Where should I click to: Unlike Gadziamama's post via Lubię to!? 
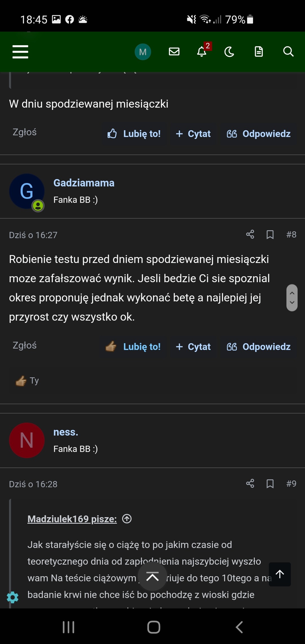pos(133,347)
